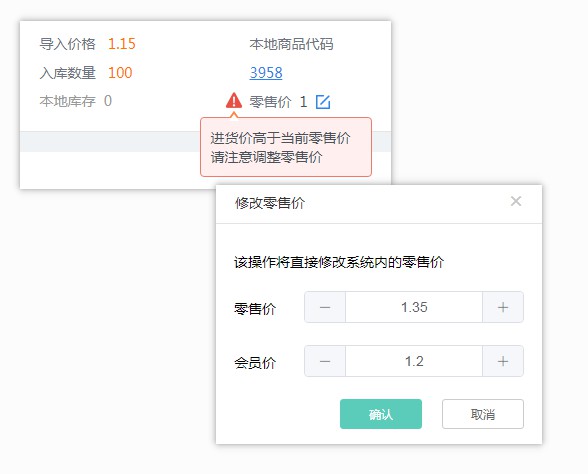This screenshot has width=588, height=474.
Task: Increase 零售价 with the plus button
Action: click(x=503, y=307)
